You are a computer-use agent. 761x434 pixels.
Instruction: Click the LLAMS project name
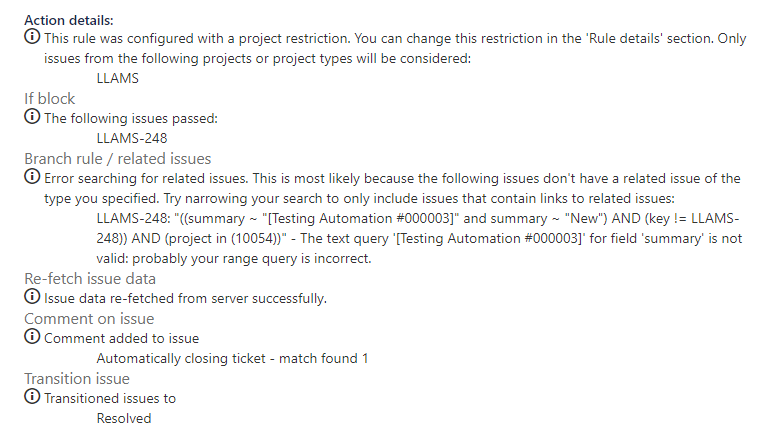point(117,78)
